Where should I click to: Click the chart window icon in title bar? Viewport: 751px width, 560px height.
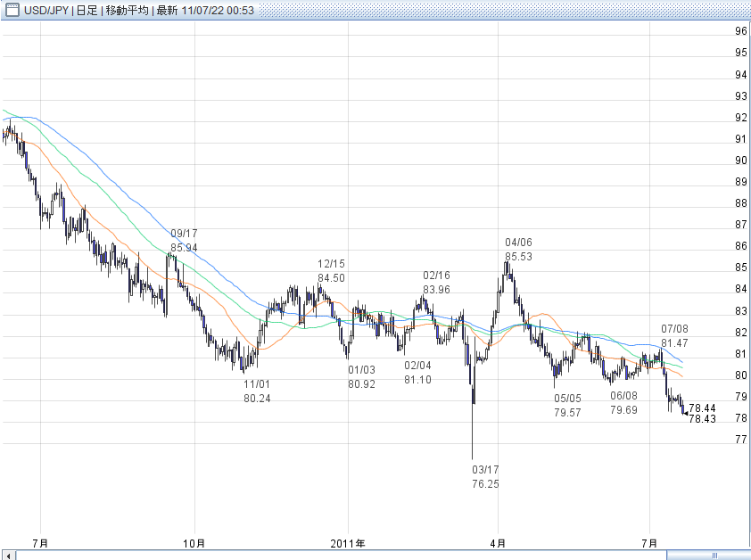12,9
